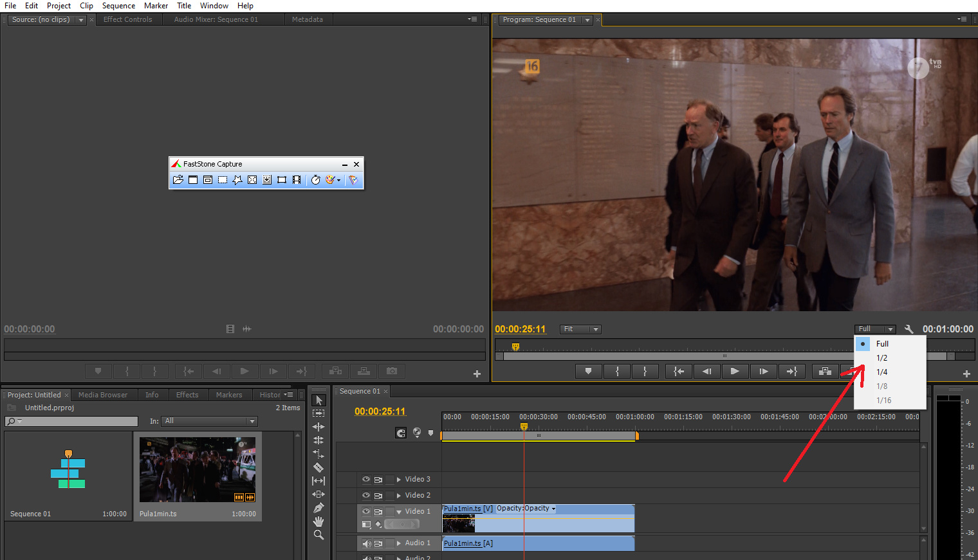Screen dimensions: 978x560
Task: Select the Rate Stretch tool
Action: pos(318,454)
